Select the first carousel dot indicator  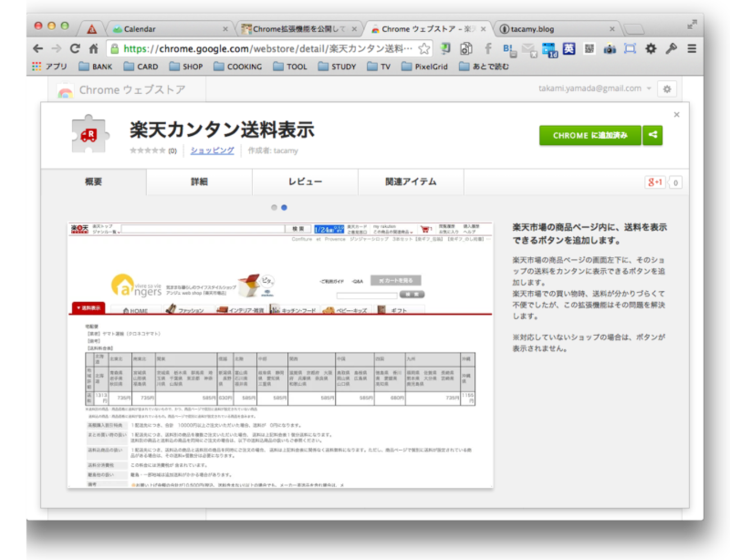click(x=274, y=208)
